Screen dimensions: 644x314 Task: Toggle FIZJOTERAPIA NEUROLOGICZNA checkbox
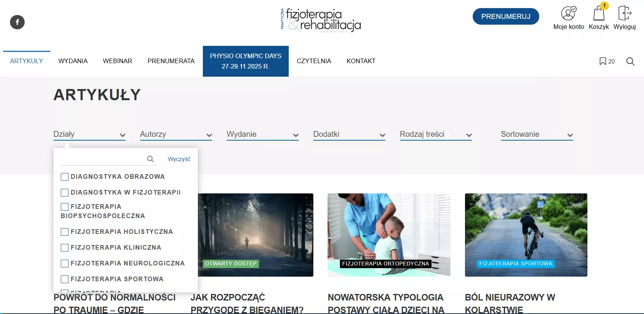point(65,264)
